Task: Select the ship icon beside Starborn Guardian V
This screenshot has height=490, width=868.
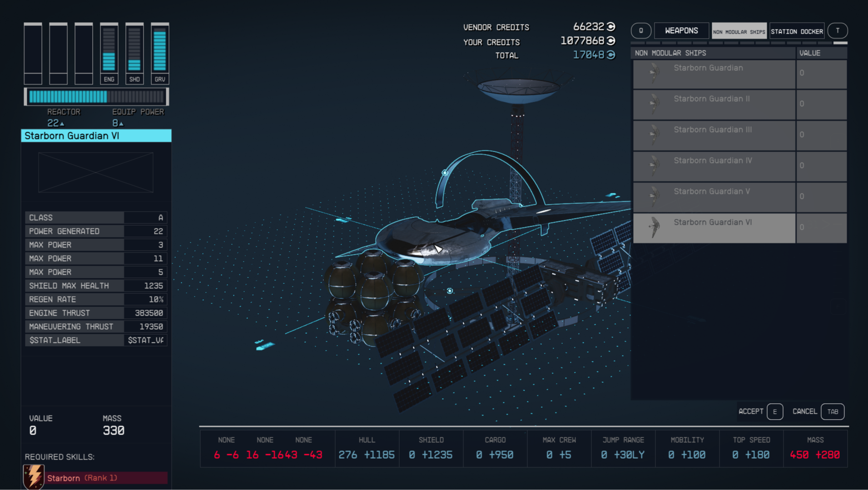Action: [x=654, y=196]
